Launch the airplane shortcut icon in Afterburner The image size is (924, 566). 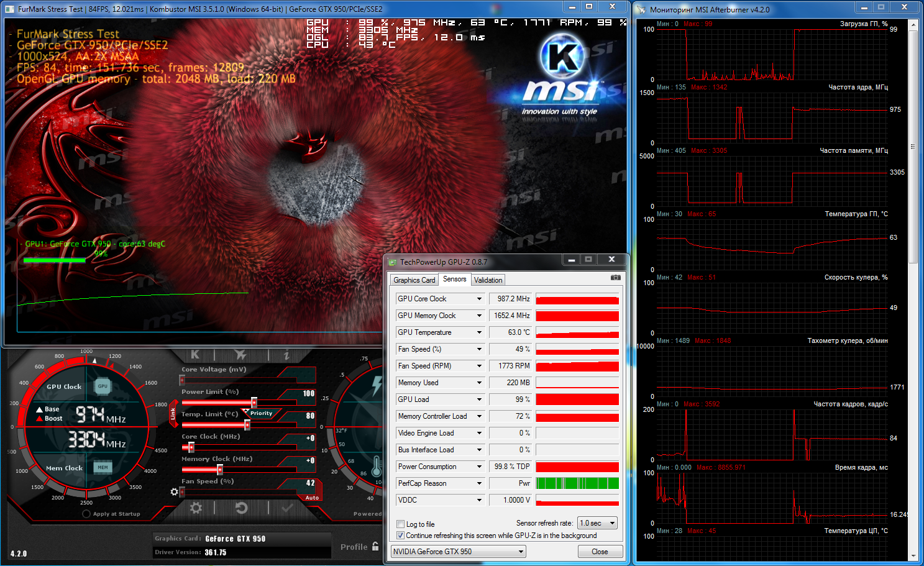(240, 355)
